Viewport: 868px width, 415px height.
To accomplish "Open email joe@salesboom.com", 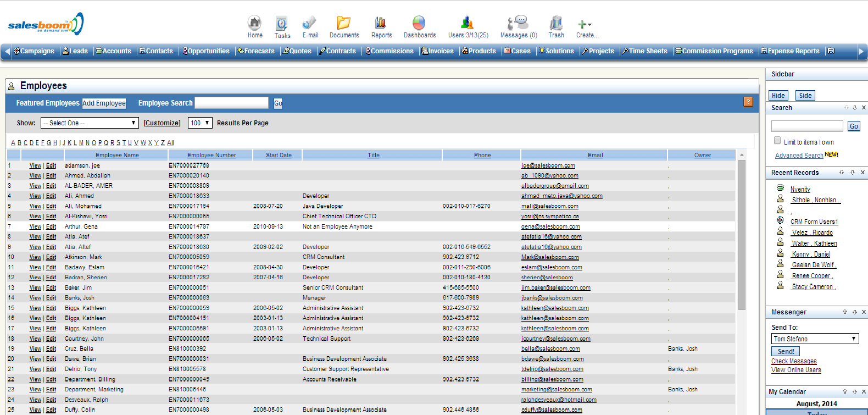I will coord(548,165).
